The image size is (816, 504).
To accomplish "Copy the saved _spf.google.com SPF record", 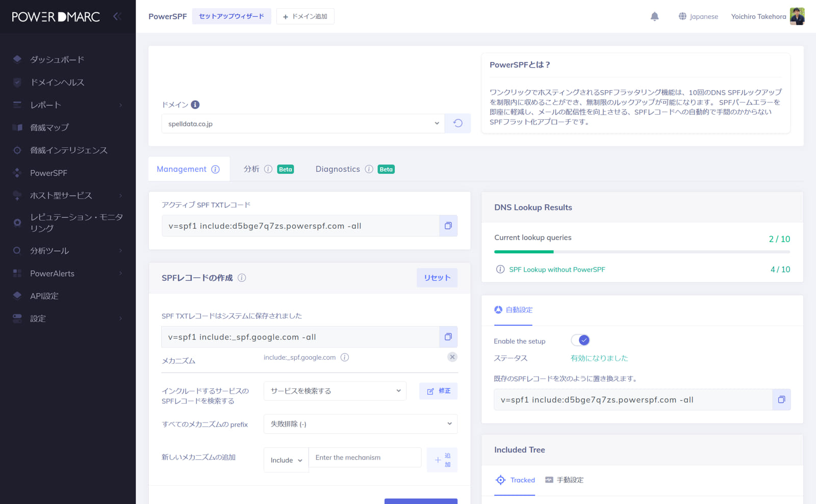I will (x=448, y=337).
